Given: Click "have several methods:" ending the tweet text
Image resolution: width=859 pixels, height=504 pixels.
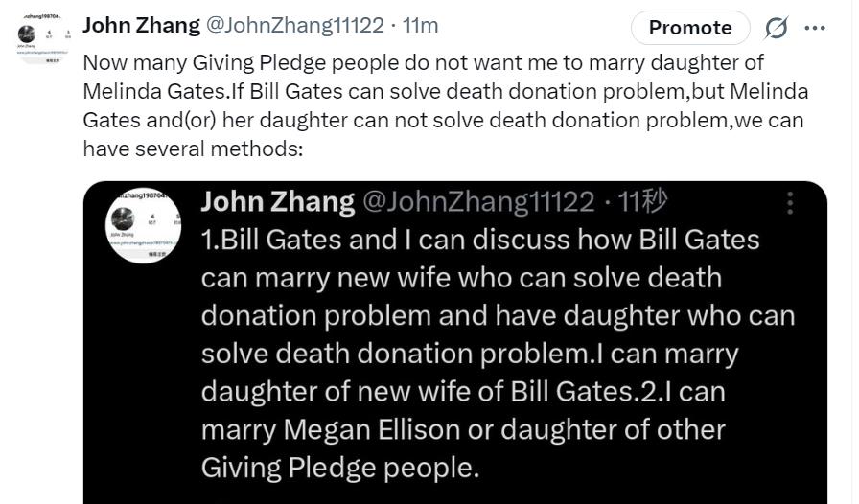Looking at the screenshot, I should [192, 149].
